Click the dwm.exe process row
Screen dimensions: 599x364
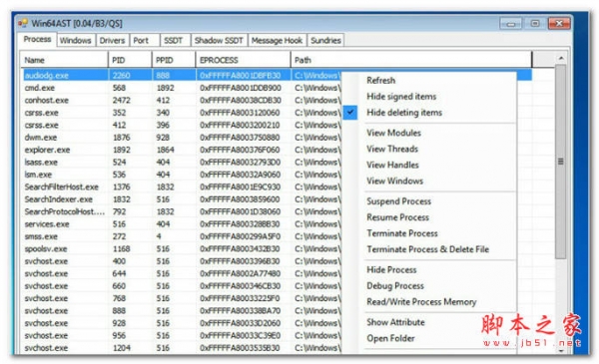coord(182,138)
